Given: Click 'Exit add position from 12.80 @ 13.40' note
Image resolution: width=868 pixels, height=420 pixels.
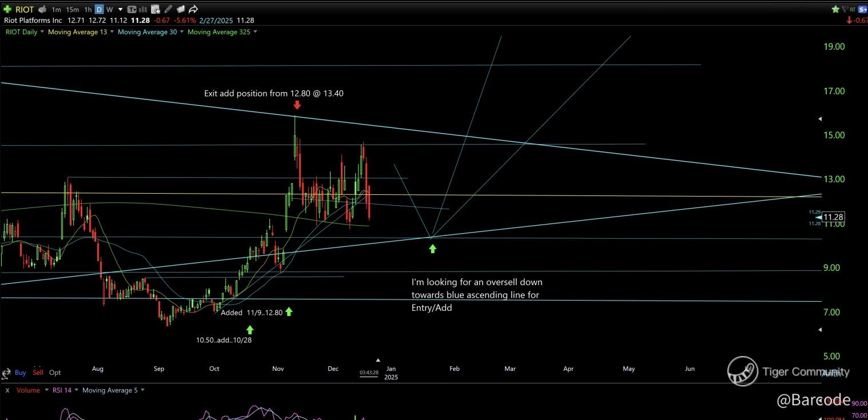Looking at the screenshot, I should tap(274, 93).
